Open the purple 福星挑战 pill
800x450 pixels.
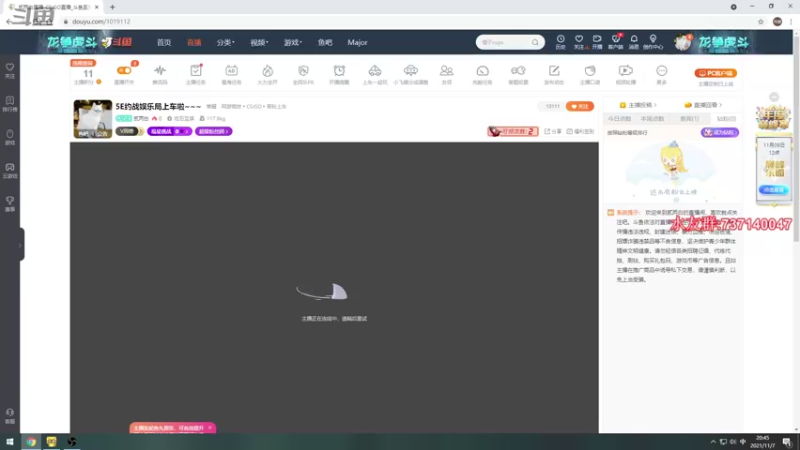[x=169, y=131]
